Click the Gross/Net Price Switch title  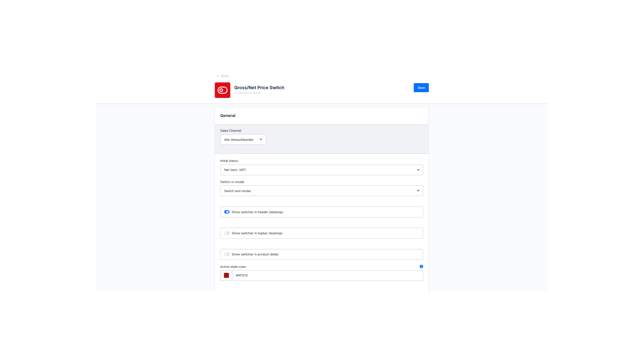[259, 87]
